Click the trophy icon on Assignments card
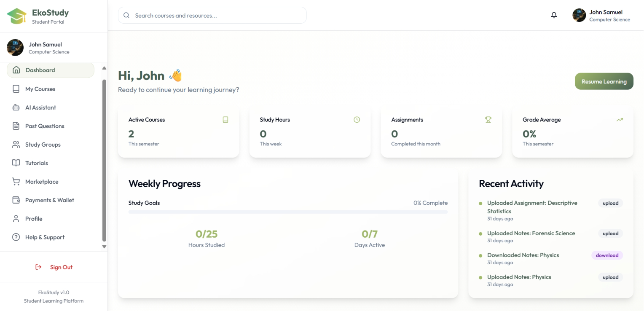Viewport: 644px width, 311px height. coord(488,120)
